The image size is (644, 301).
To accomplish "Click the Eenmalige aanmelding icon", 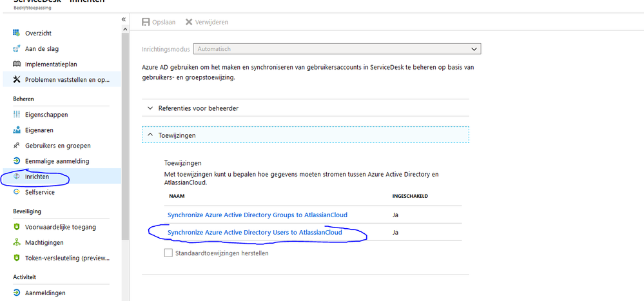I will pyautogui.click(x=16, y=161).
